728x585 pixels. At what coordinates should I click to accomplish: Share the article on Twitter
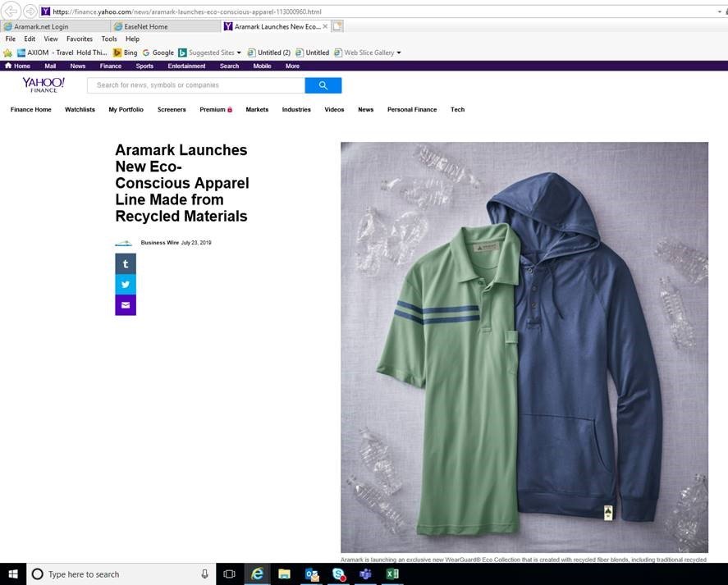(125, 284)
